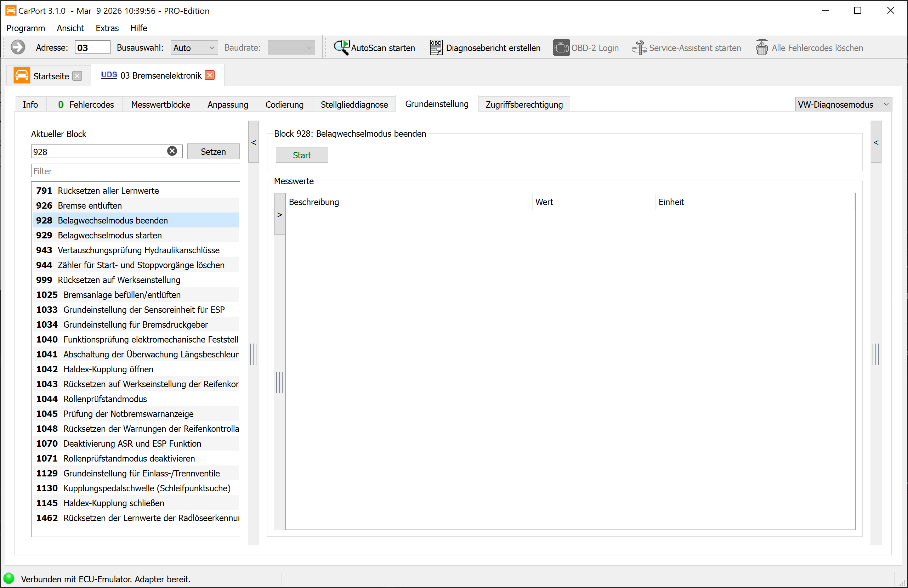The image size is (908, 588).
Task: Select the Grundeinstellung tab
Action: (437, 104)
